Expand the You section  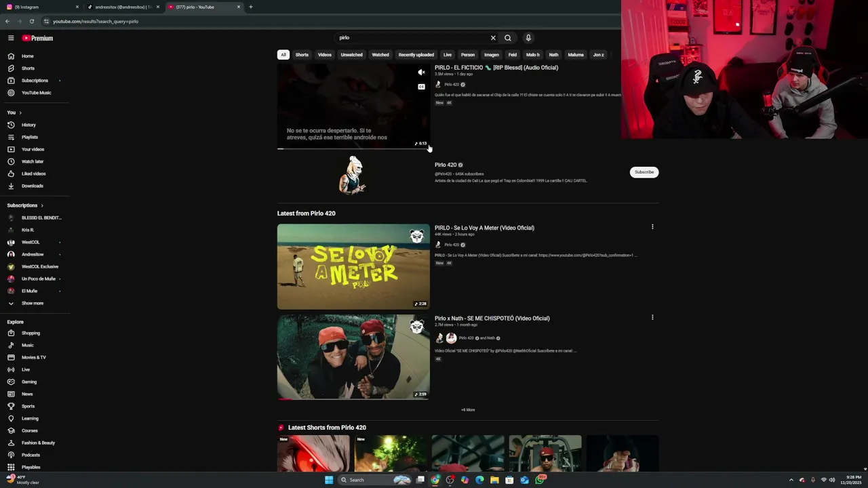[x=14, y=113]
